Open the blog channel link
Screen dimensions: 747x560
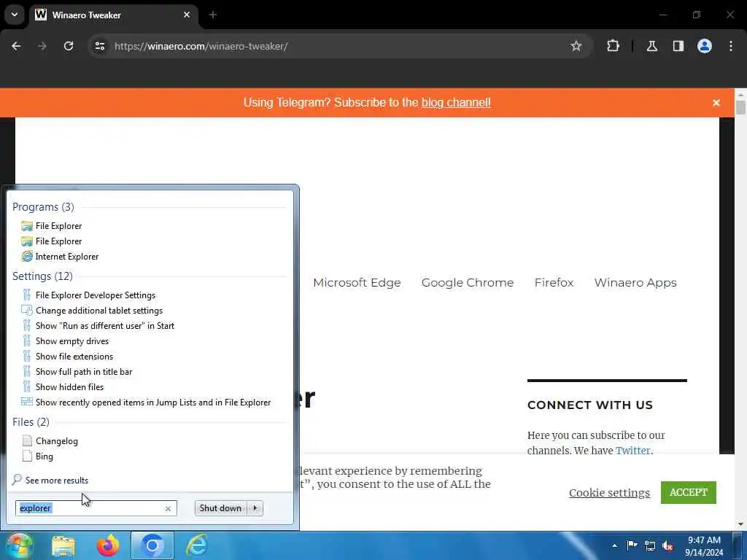[x=456, y=102]
